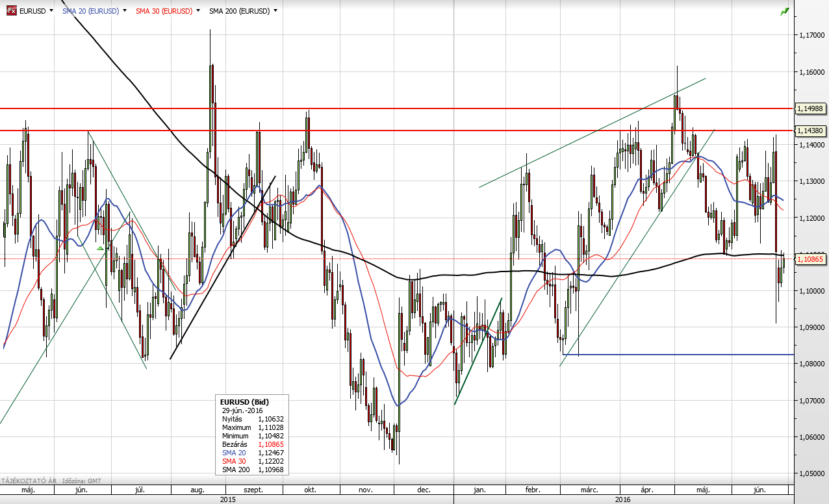Image resolution: width=829 pixels, height=504 pixels.
Task: Click the SMA 200 value 1,10968
Action: (x=271, y=469)
